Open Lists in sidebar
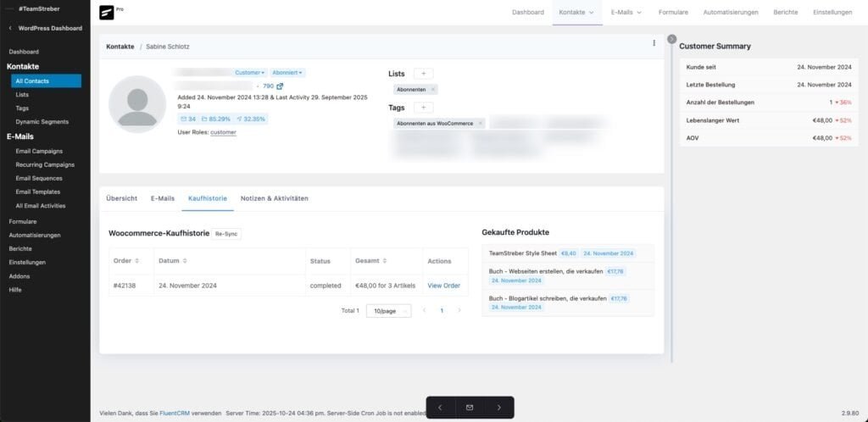Viewport: 868px width, 422px height. (22, 95)
